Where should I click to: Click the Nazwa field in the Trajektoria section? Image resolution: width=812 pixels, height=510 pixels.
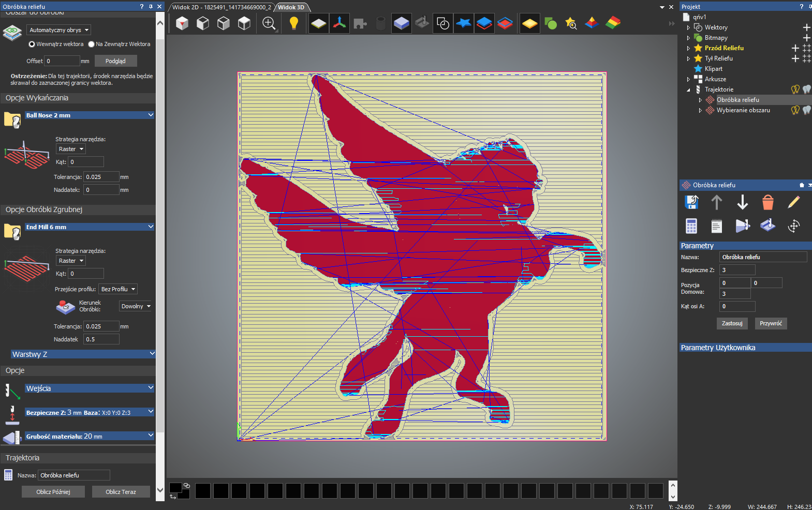74,475
